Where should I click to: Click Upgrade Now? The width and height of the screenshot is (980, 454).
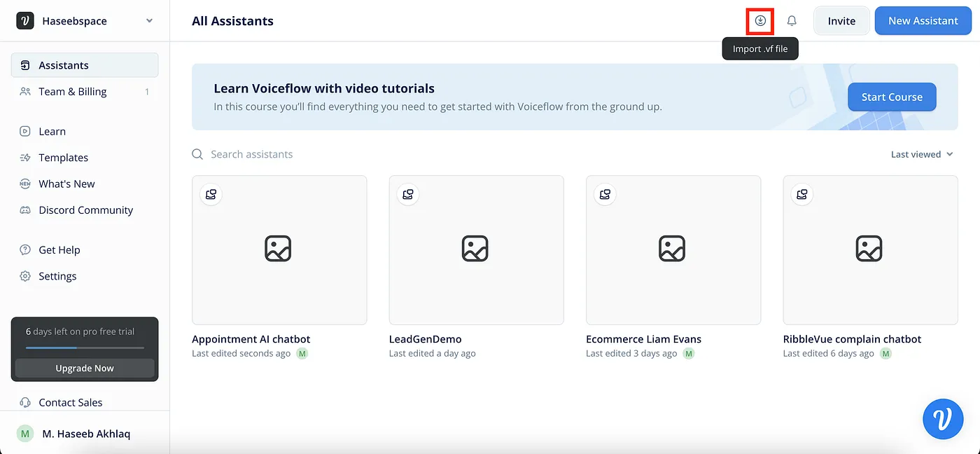point(85,368)
